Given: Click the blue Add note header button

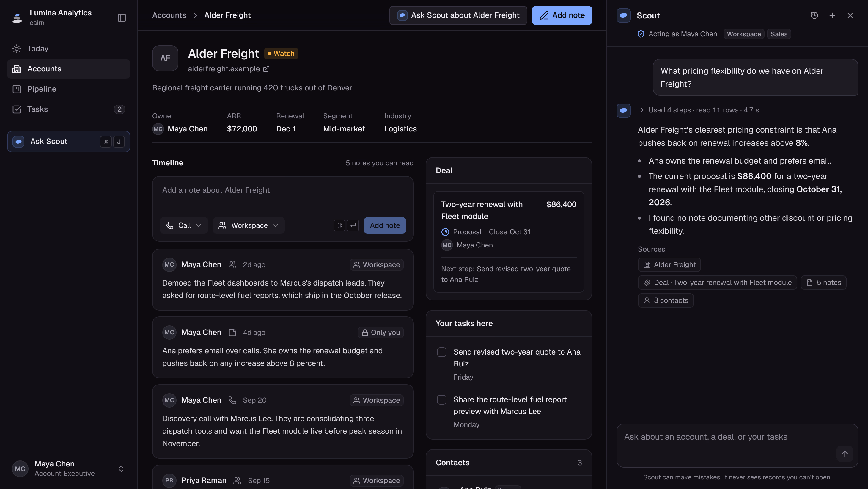Looking at the screenshot, I should (562, 15).
